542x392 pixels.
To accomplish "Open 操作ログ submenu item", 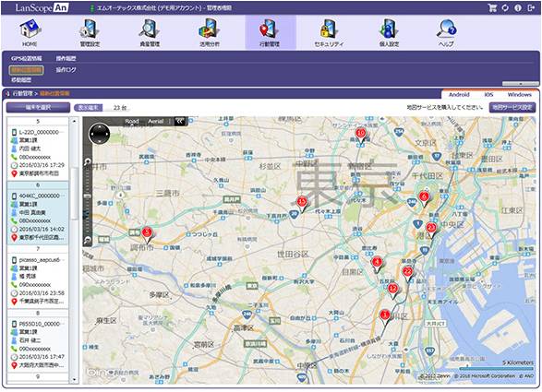I will tap(66, 70).
